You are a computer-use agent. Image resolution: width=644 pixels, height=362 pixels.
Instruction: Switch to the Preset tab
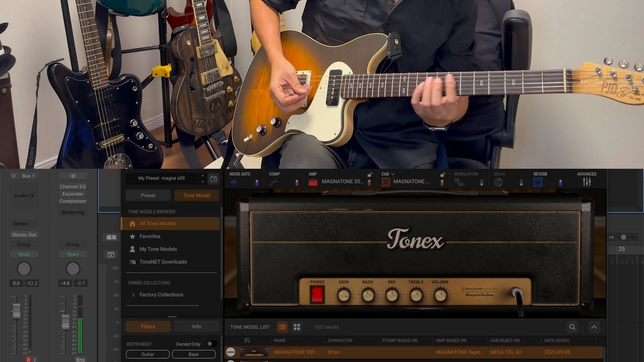coord(148,196)
